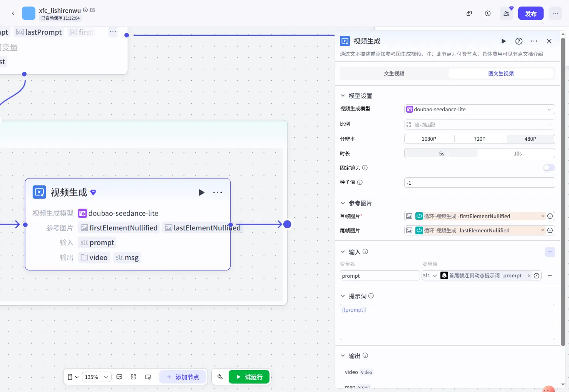This screenshot has height=392, width=569.
Task: Toggle the minimap icon in bottom toolbar
Action: pyautogui.click(x=148, y=377)
